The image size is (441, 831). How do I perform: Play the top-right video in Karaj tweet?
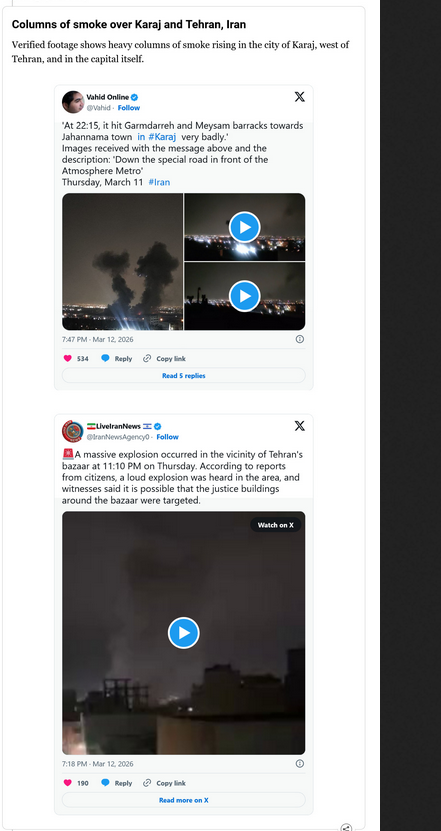tap(244, 227)
